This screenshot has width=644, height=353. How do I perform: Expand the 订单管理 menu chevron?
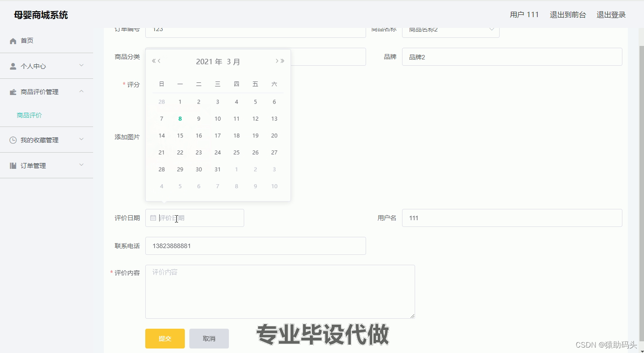pos(81,165)
